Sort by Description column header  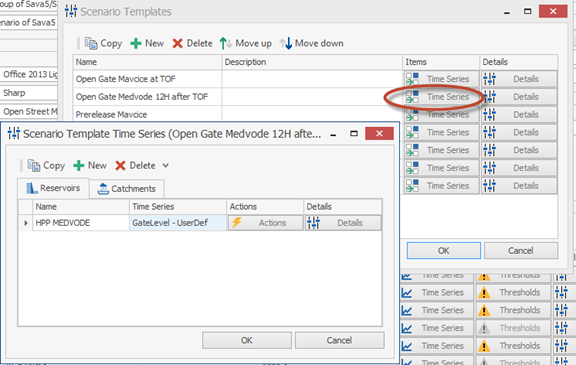312,62
